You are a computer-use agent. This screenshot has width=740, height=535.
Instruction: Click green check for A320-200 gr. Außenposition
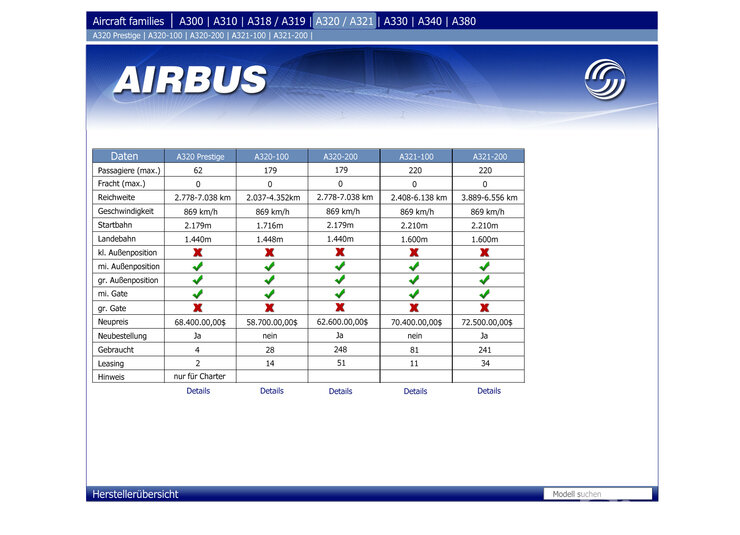(340, 279)
